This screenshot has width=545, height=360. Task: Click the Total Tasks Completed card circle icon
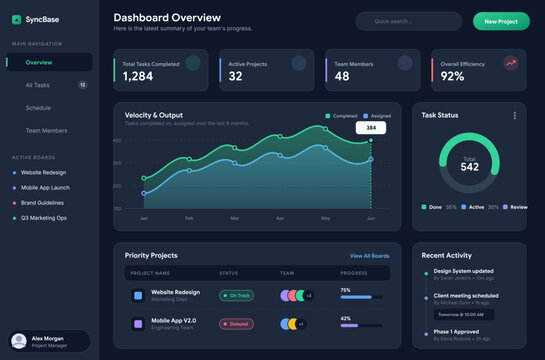pyautogui.click(x=193, y=63)
